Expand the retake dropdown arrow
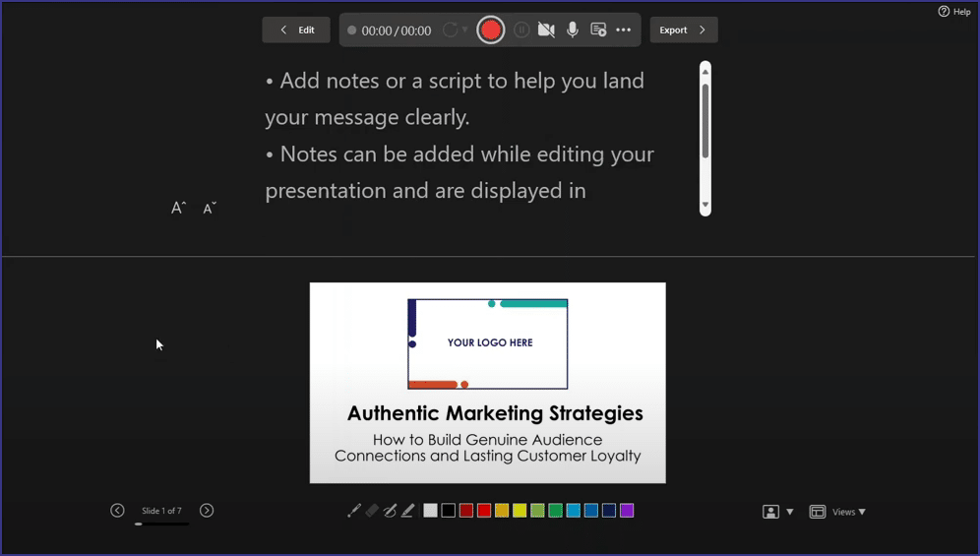Image resolution: width=980 pixels, height=556 pixels. tap(464, 31)
